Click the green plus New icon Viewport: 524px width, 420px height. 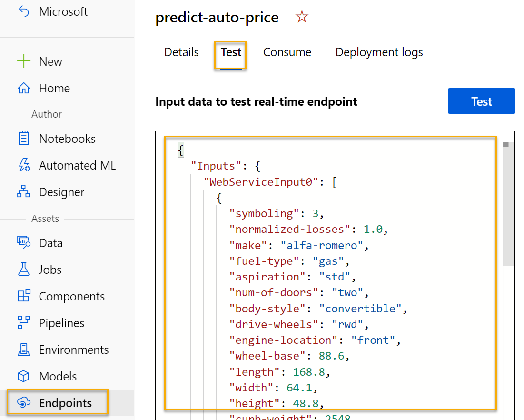coord(24,61)
